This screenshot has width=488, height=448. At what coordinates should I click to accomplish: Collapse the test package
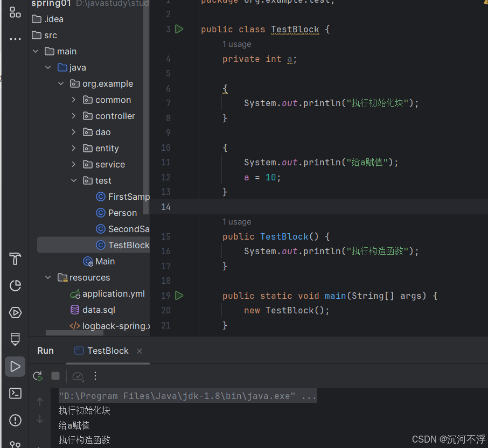74,181
